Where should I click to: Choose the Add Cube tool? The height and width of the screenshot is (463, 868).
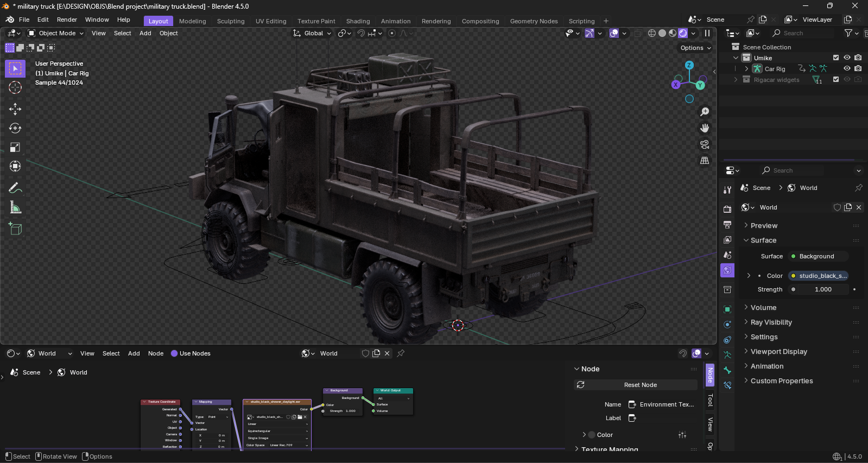tap(15, 229)
